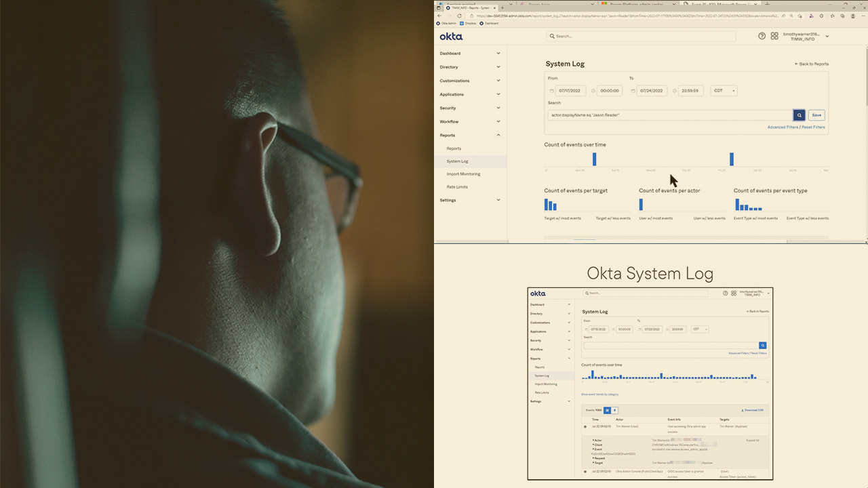Image resolution: width=868 pixels, height=488 pixels.
Task: Click the browser refresh icon
Action: (x=459, y=16)
